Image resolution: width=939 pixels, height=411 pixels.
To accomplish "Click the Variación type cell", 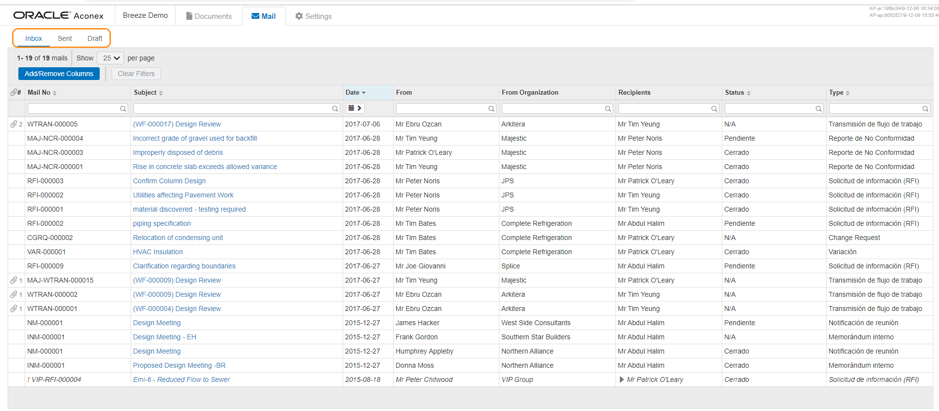I will [843, 252].
